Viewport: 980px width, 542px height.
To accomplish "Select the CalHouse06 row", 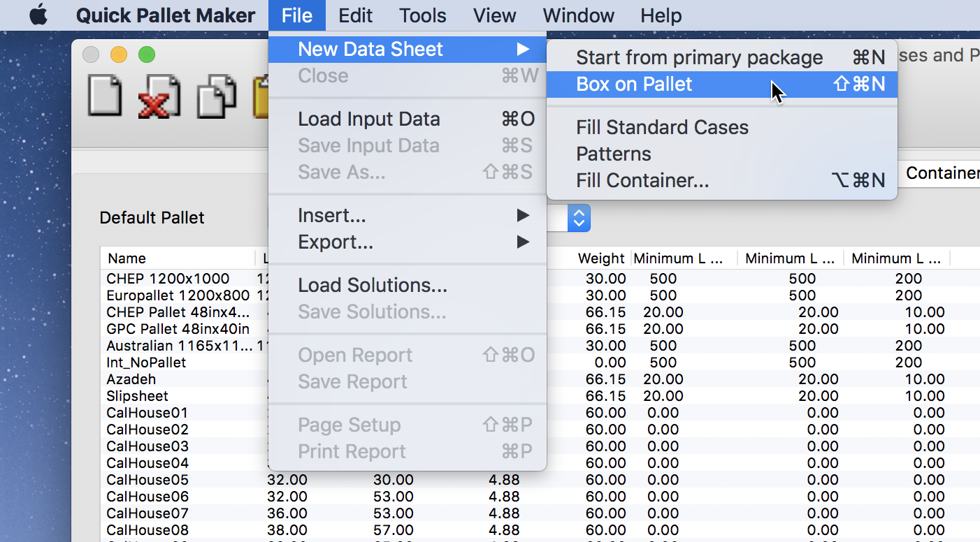I will click(540, 496).
